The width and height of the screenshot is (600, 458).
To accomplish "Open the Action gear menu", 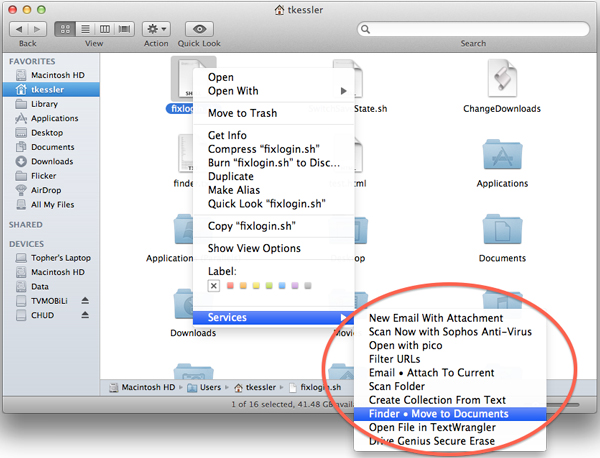I will pos(157,29).
